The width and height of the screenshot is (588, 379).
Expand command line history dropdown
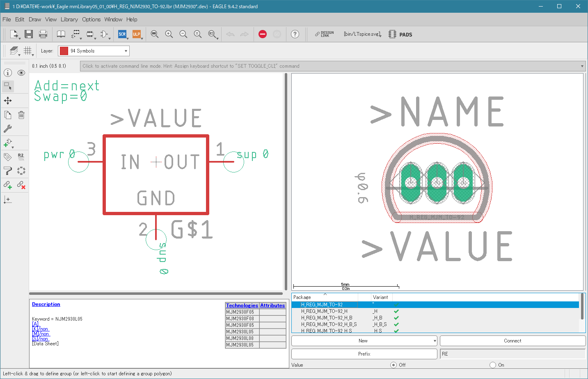(x=582, y=66)
